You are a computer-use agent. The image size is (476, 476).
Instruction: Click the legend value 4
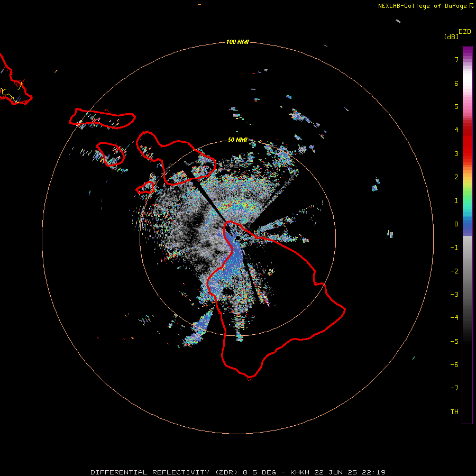(x=456, y=130)
